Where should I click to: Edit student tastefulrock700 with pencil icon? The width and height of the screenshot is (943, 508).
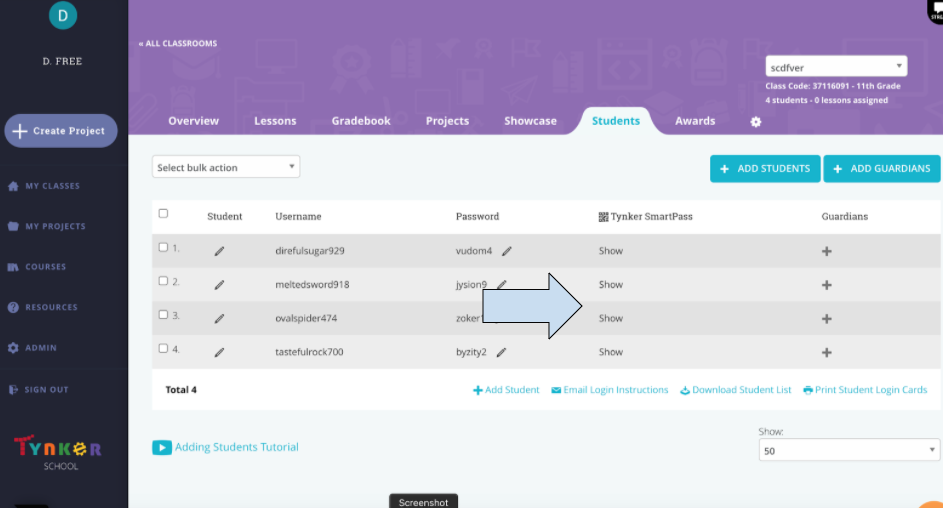coord(220,352)
